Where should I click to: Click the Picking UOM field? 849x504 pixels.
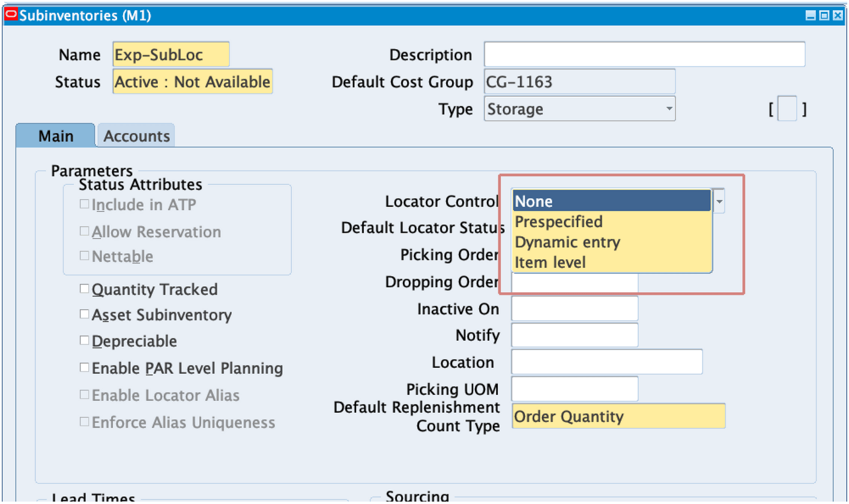[573, 389]
